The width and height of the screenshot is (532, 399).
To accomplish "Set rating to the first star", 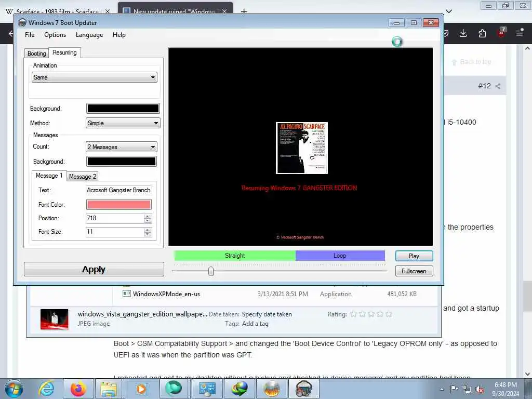I will point(353,314).
